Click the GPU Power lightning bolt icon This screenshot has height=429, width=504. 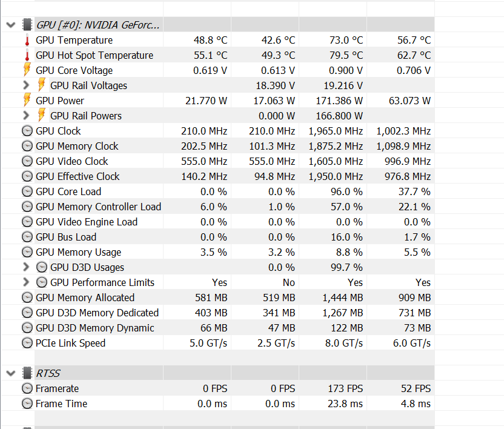click(27, 101)
